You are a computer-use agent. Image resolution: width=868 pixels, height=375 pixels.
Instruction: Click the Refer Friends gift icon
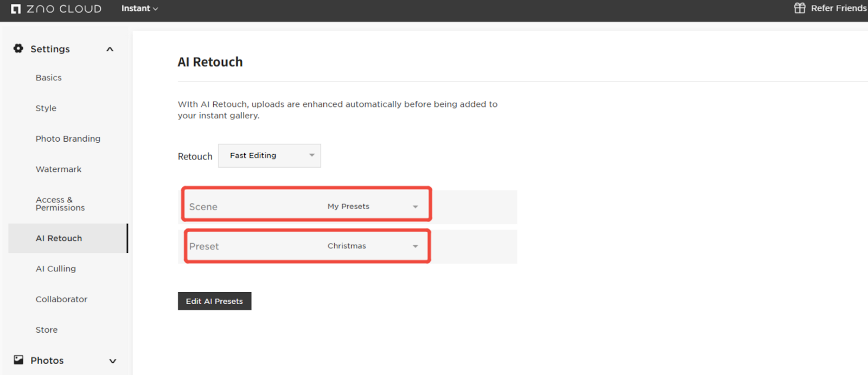pos(800,8)
